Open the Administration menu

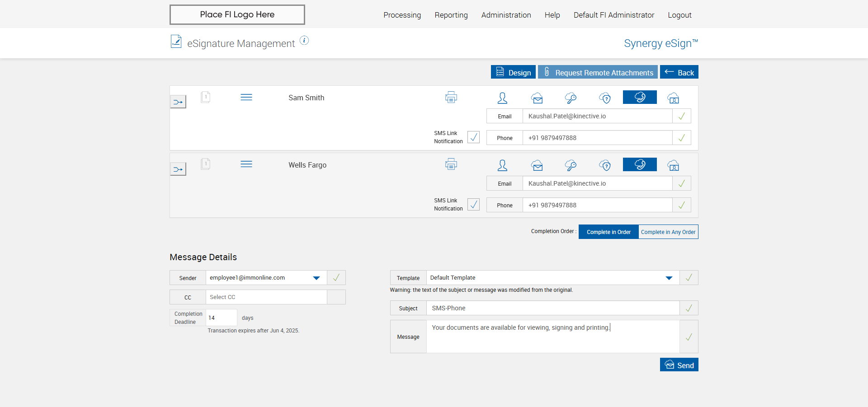click(506, 15)
